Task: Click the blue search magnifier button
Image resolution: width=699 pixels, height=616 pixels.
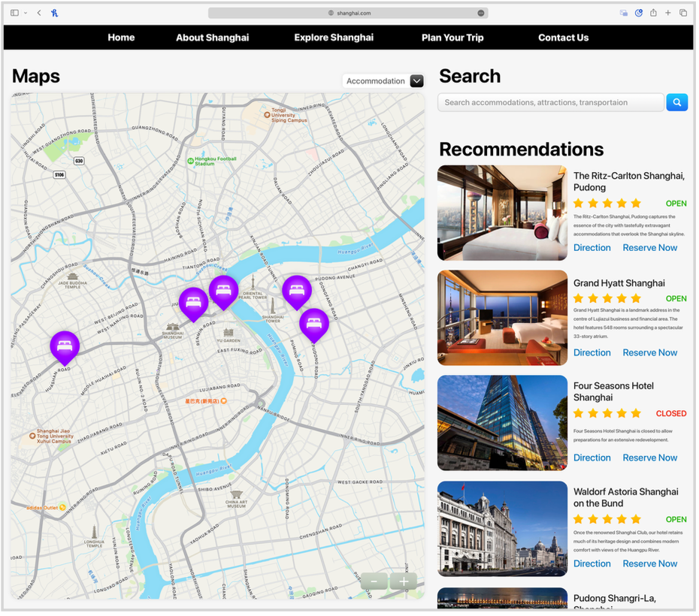Action: click(679, 103)
